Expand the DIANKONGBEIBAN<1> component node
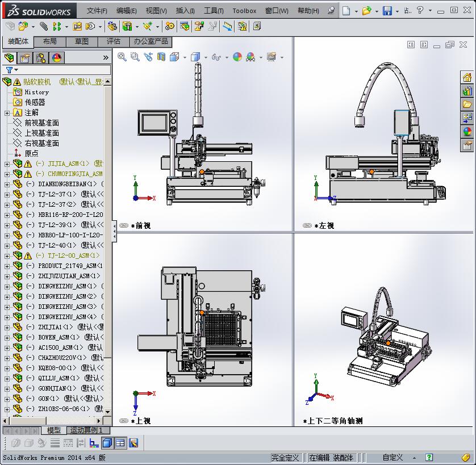This screenshot has width=476, height=465. pos(7,184)
